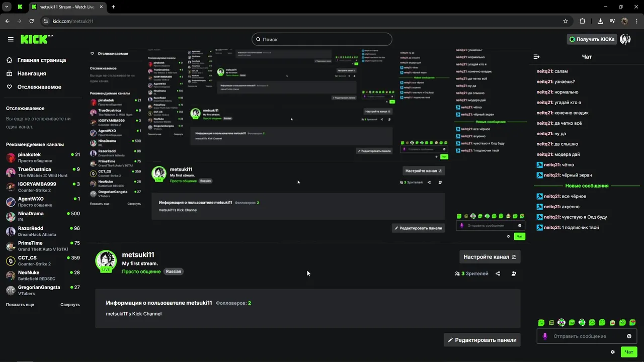Open Chrome downloads icon
This screenshot has height=362, width=644.
tap(600, 21)
